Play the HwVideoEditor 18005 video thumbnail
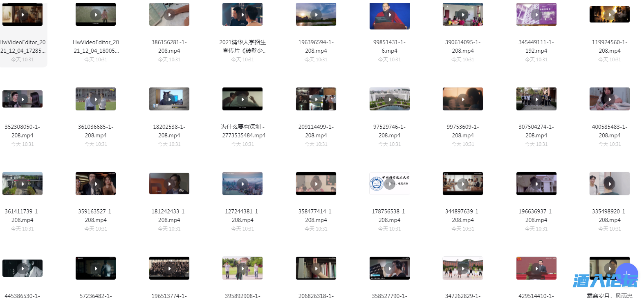Image resolution: width=644 pixels, height=298 pixels. point(96,14)
